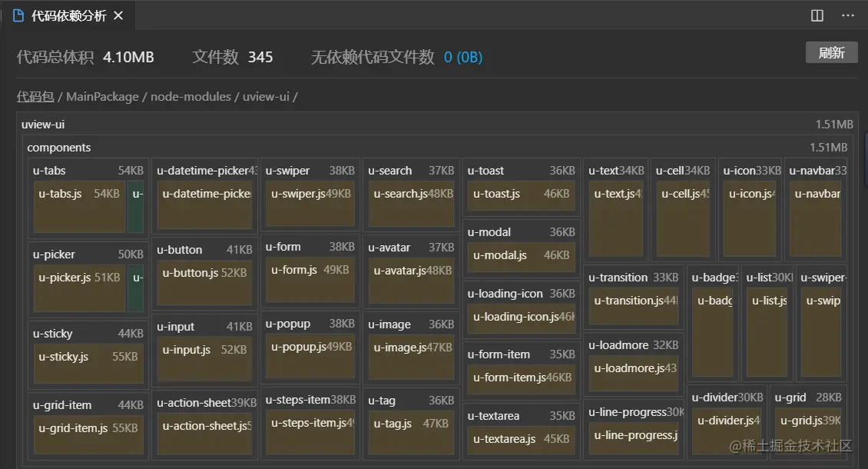Navigate to node-modules breadcrumb
Viewport: 868px width, 469px height.
(x=190, y=96)
